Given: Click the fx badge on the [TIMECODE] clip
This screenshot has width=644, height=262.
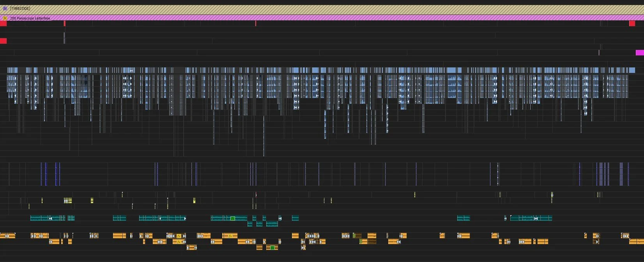Looking at the screenshot, I should (x=5, y=8).
